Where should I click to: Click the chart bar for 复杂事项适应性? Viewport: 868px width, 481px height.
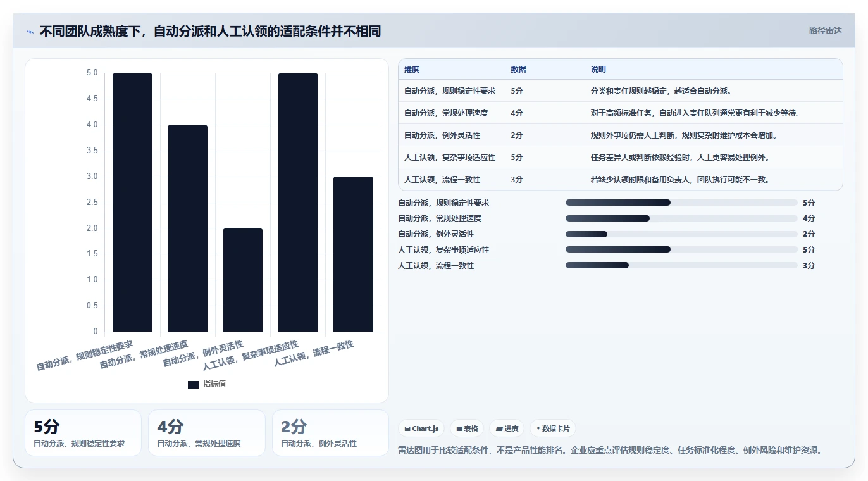298,203
